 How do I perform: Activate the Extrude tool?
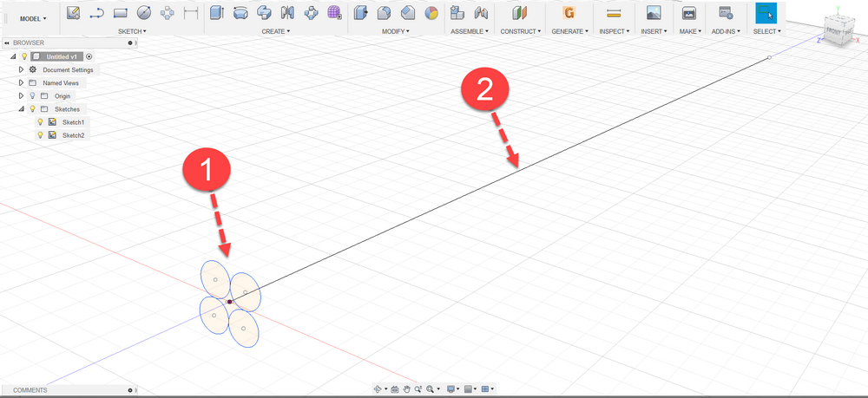(x=217, y=12)
